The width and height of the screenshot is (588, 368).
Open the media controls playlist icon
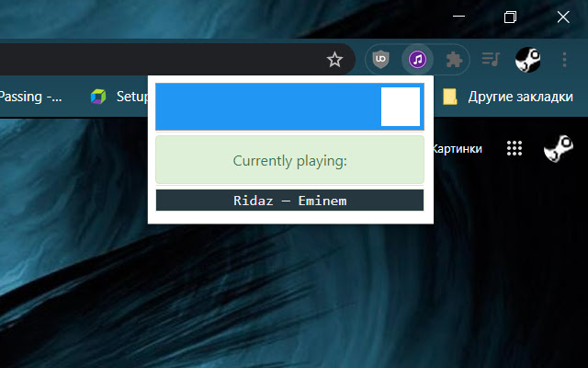pos(491,59)
